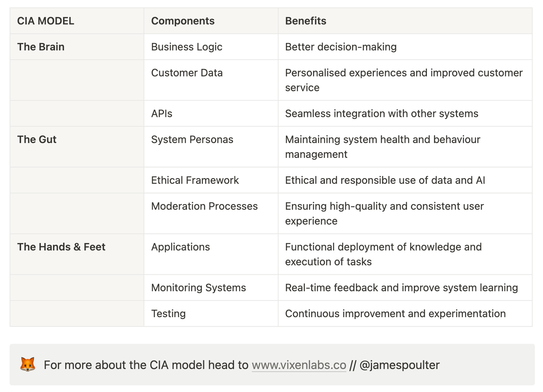
Task: Select the Monitoring Systems cell
Action: coord(211,287)
